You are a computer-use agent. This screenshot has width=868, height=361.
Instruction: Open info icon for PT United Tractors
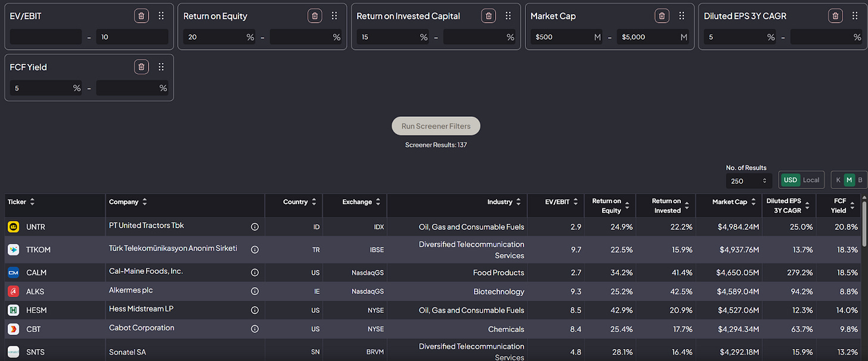pyautogui.click(x=255, y=226)
